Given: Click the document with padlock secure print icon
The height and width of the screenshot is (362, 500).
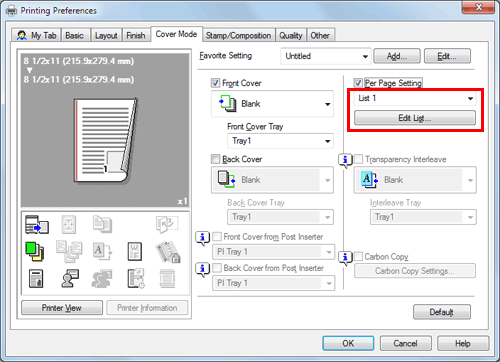Looking at the screenshot, I should 36,278.
